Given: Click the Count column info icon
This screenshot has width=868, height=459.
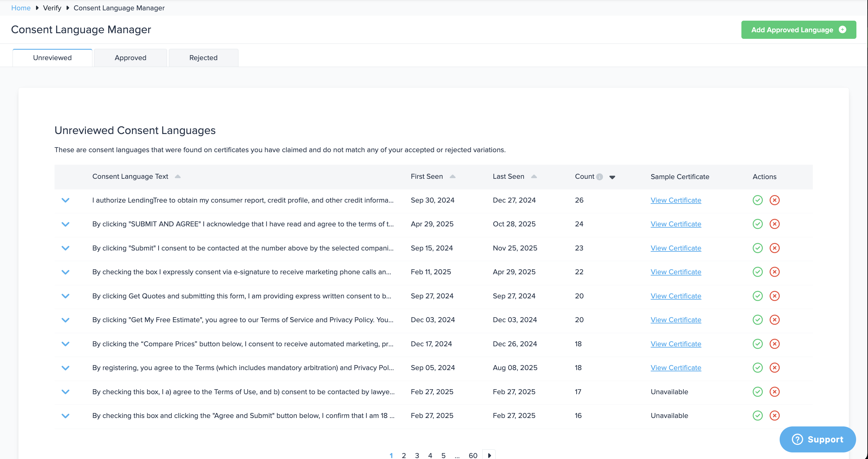Looking at the screenshot, I should [x=599, y=177].
